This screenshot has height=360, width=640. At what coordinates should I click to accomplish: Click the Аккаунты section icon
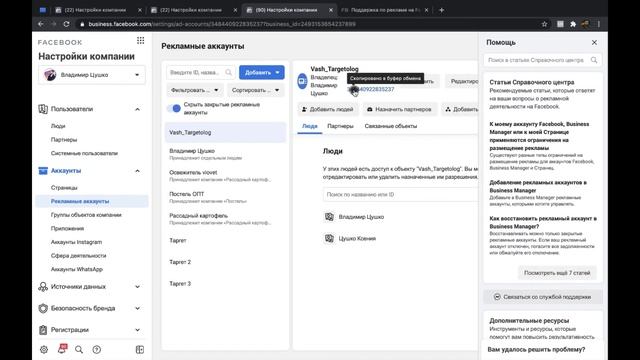43,171
